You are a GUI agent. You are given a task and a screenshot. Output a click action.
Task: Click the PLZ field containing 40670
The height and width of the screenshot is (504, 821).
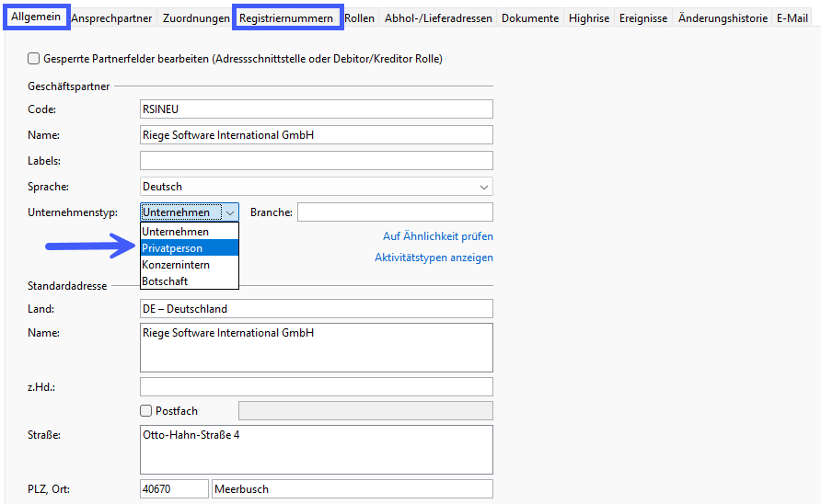[174, 489]
